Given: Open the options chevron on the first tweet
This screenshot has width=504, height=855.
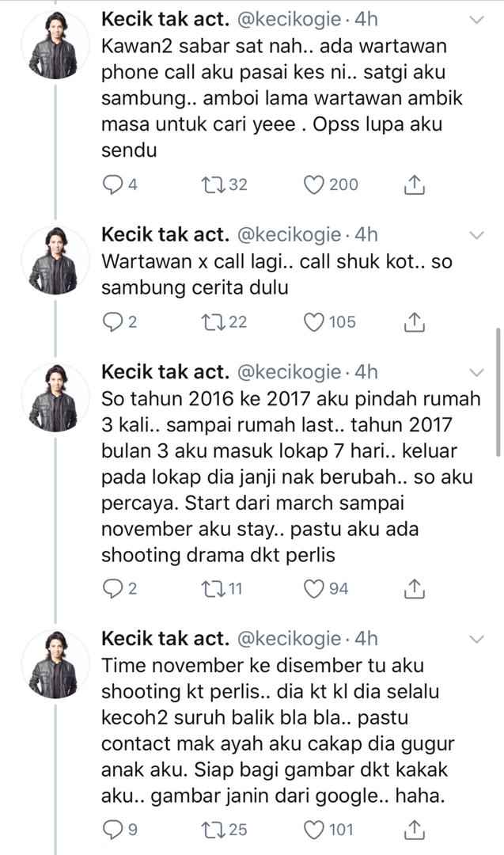Looking at the screenshot, I should tap(477, 18).
